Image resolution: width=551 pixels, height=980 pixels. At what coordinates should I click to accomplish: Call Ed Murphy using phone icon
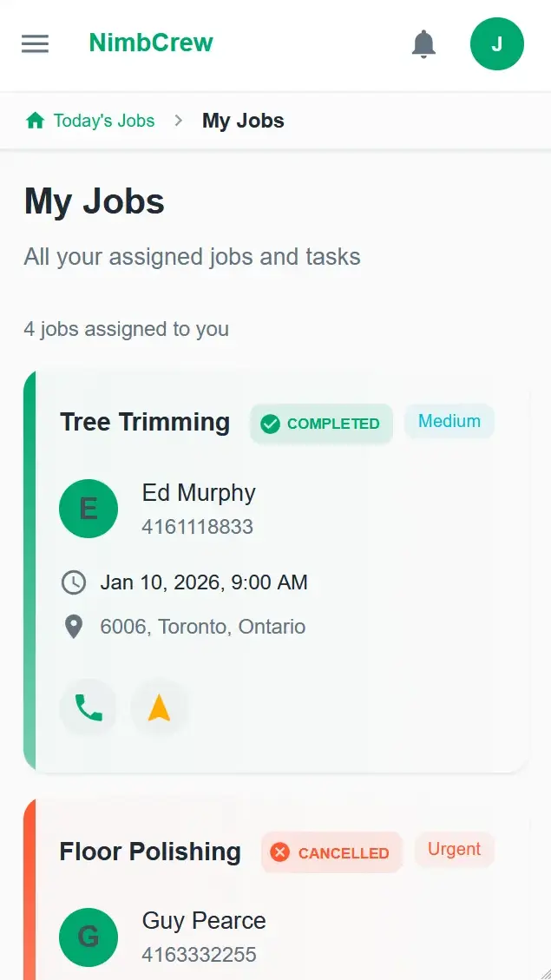89,708
